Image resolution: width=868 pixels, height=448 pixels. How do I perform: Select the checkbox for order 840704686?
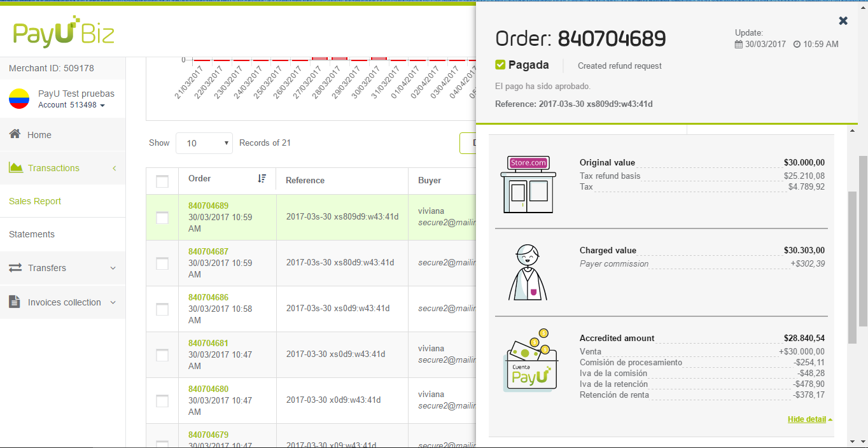[162, 309]
